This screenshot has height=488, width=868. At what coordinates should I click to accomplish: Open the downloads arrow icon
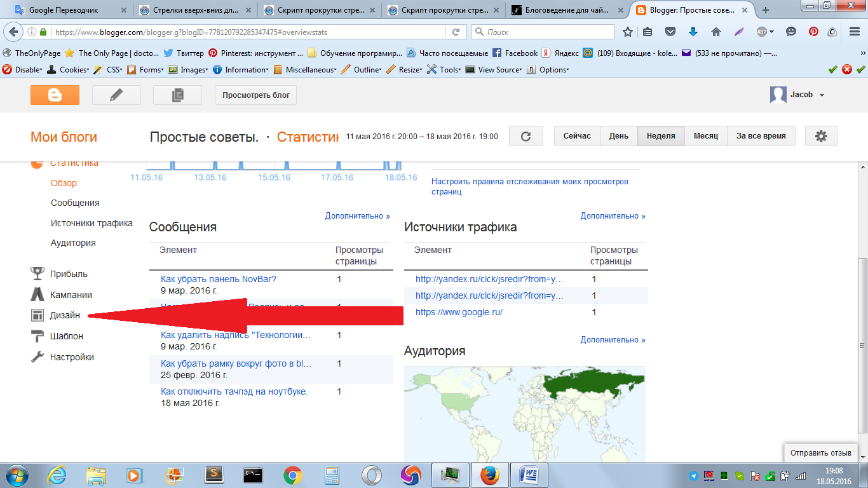click(693, 32)
